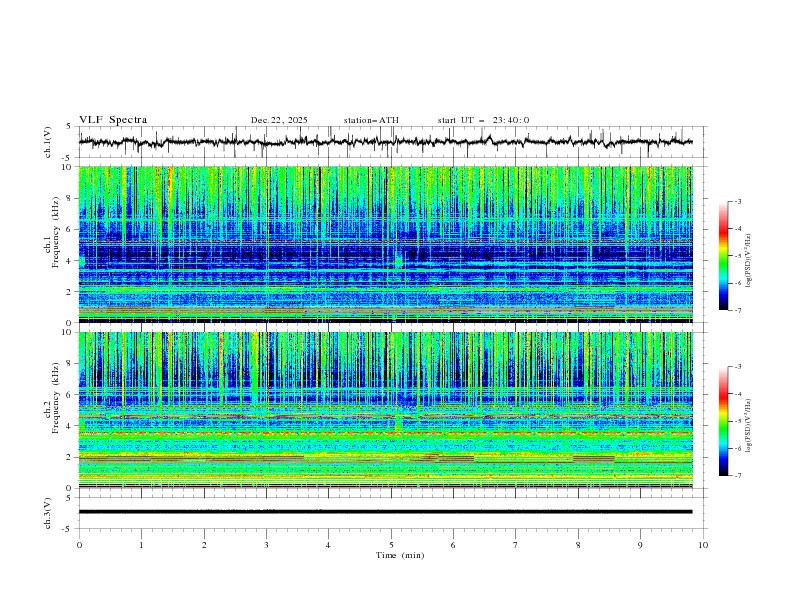
Task: Click the '-3' value on ch.1 colorbar
Action: pyautogui.click(x=738, y=201)
